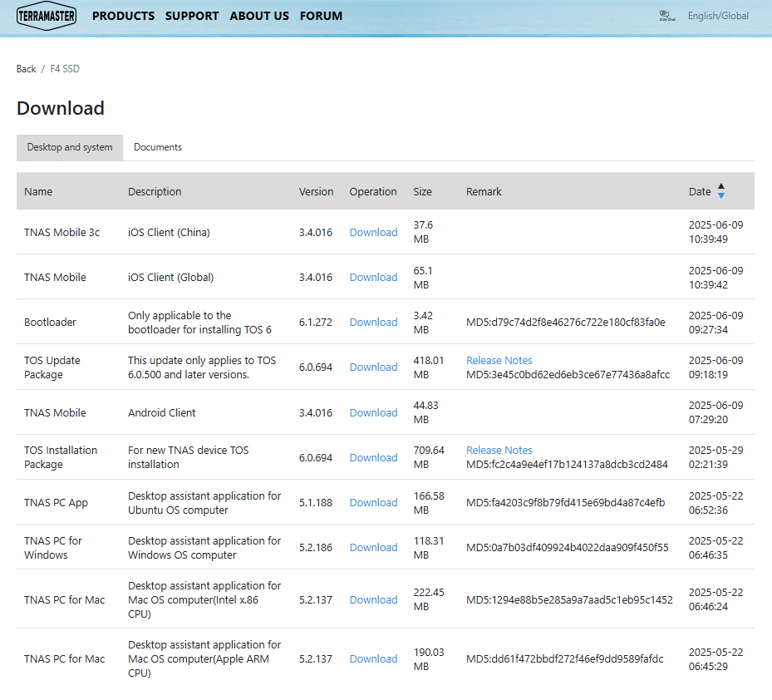Click the Bootloader description text

[200, 323]
